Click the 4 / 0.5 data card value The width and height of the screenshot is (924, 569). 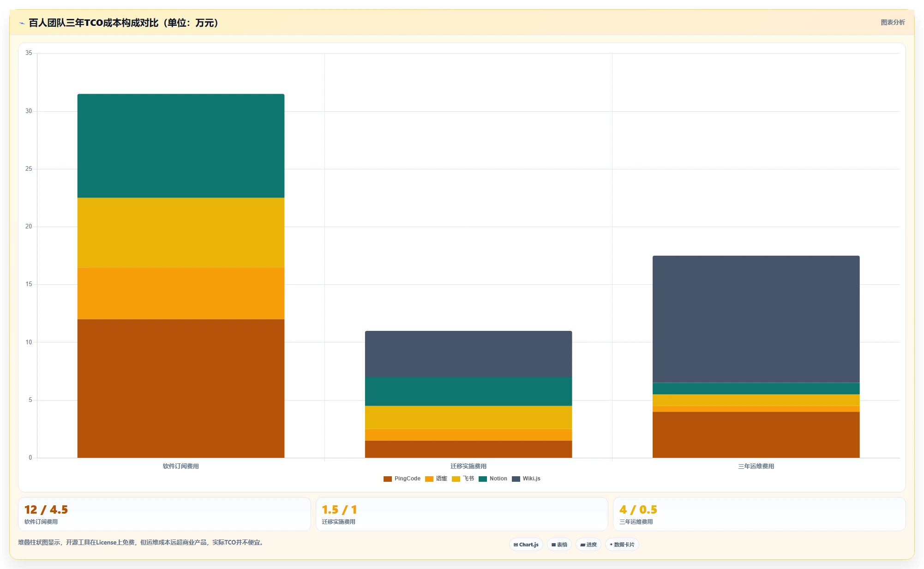(x=638, y=509)
